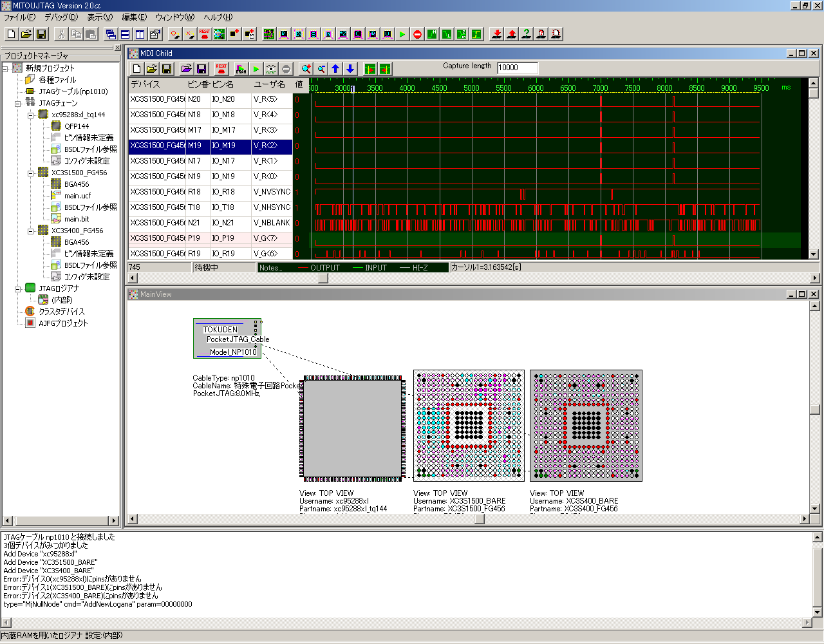Click the blue up arrow icon
Screen dimensions: 824x644
point(335,69)
